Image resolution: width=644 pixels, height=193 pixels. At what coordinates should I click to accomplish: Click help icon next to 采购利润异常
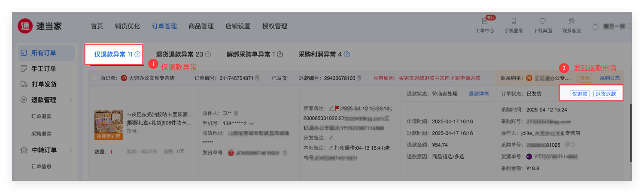tap(346, 54)
